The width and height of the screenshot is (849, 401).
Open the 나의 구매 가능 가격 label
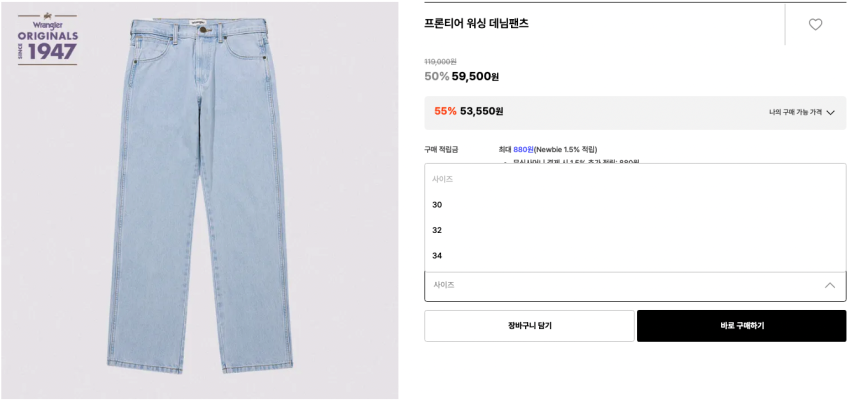tap(795, 113)
